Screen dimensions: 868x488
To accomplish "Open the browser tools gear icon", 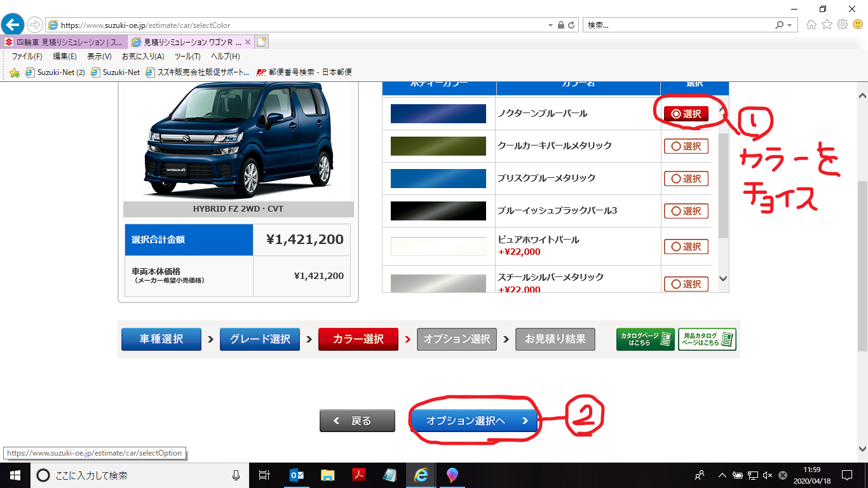I will tap(843, 25).
